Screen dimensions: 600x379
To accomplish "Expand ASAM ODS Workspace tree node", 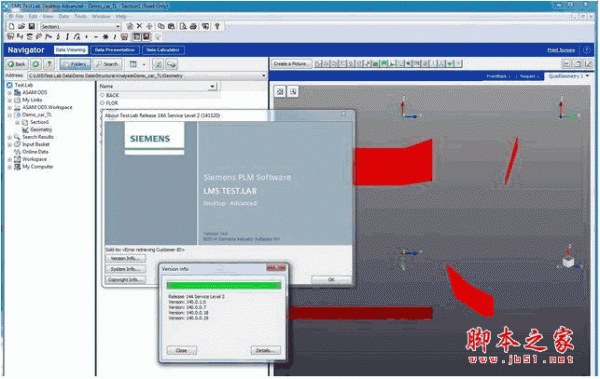I will pyautogui.click(x=10, y=108).
